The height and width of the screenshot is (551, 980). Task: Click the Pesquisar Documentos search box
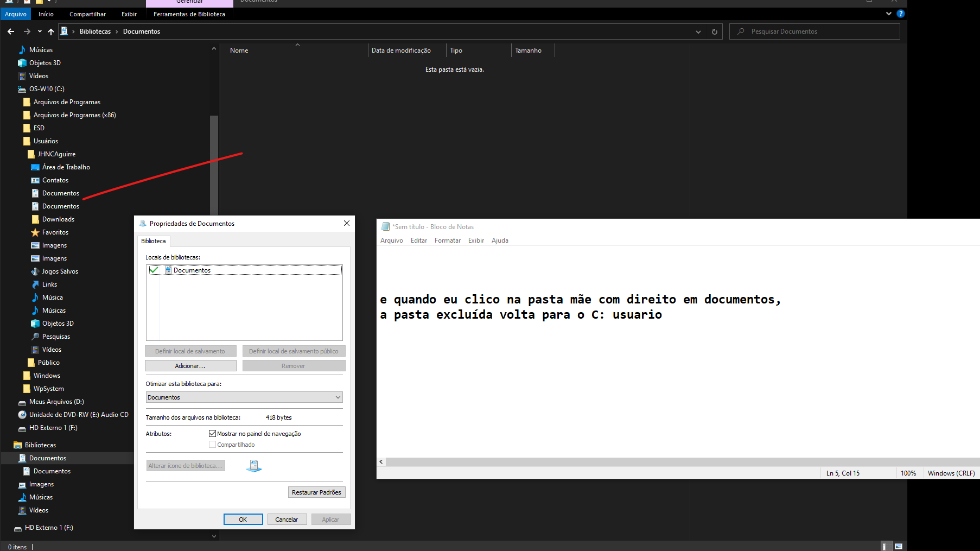(x=814, y=31)
